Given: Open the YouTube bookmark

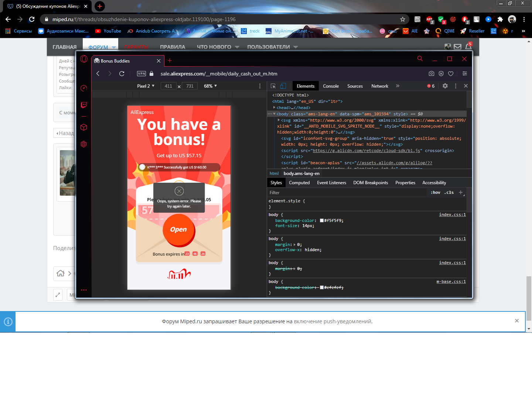Looking at the screenshot, I should [x=108, y=31].
